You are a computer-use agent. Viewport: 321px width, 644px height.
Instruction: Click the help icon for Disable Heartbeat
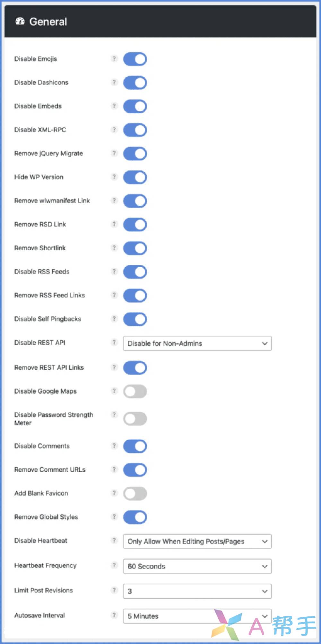(x=114, y=540)
